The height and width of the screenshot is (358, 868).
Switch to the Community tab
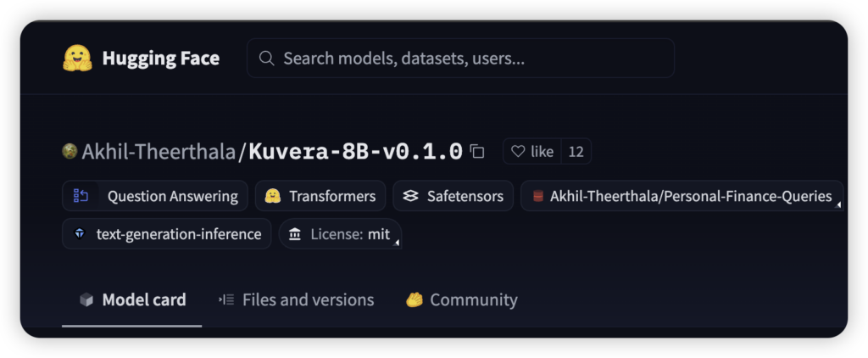click(462, 299)
